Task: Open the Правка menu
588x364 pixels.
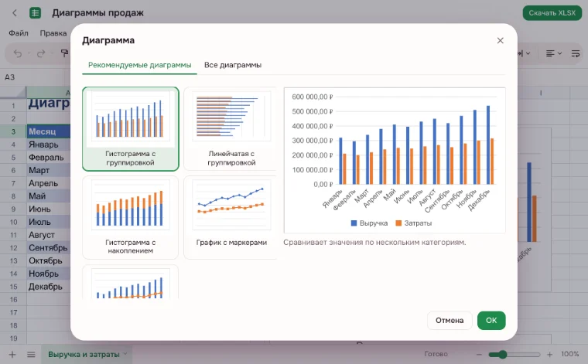Action: click(53, 33)
